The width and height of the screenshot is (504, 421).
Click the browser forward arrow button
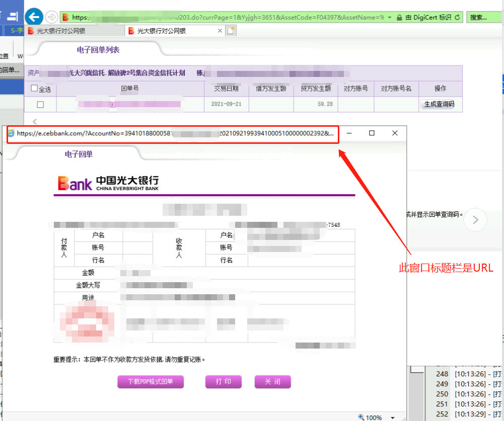[x=51, y=17]
